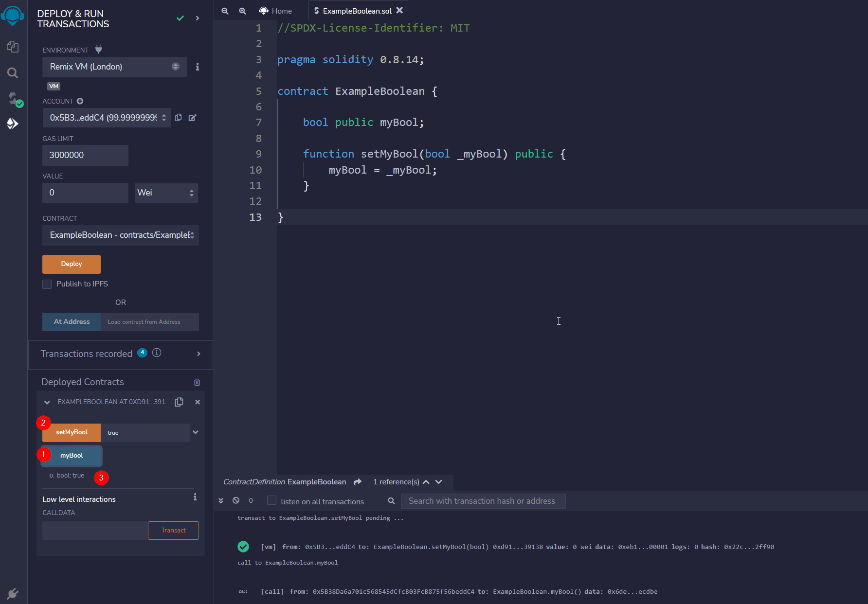Click the green checkmark in panel header

click(180, 18)
